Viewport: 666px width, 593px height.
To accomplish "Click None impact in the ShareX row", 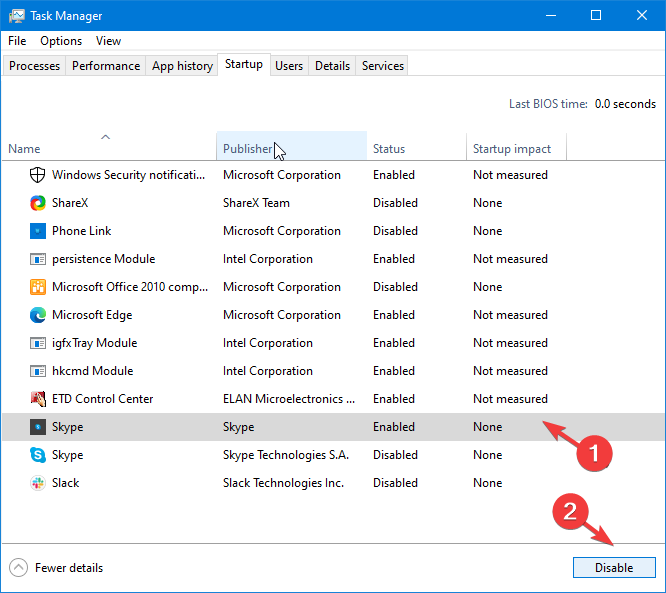I will tap(488, 203).
